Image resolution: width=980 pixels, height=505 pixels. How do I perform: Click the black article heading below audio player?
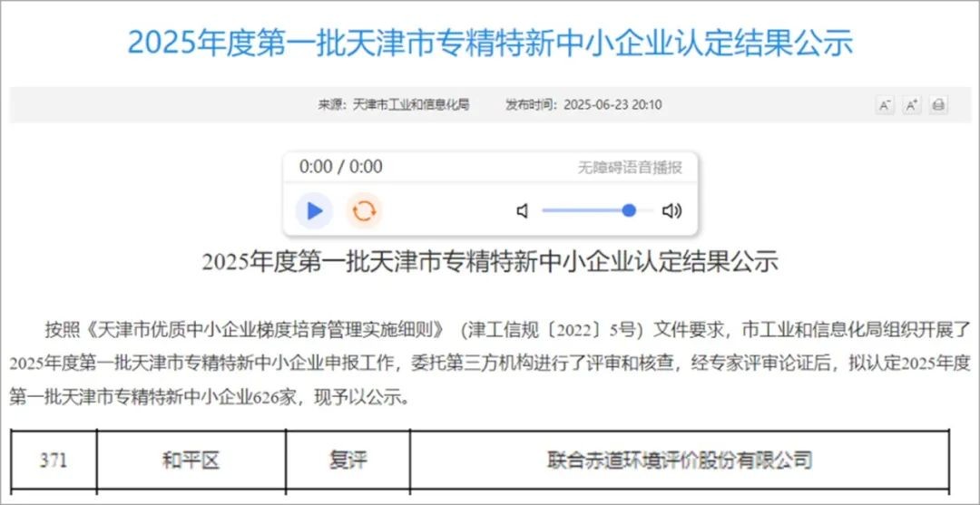pos(490,261)
